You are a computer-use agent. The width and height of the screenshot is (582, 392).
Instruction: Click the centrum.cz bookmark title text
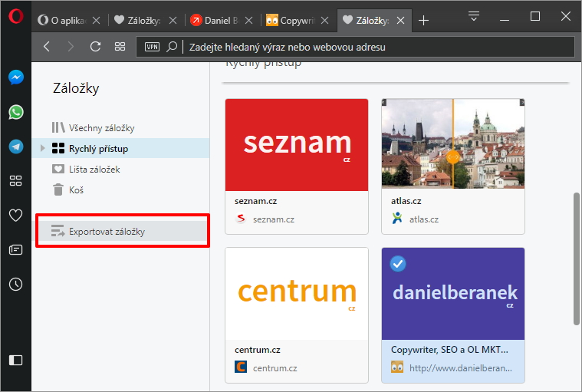(x=257, y=350)
